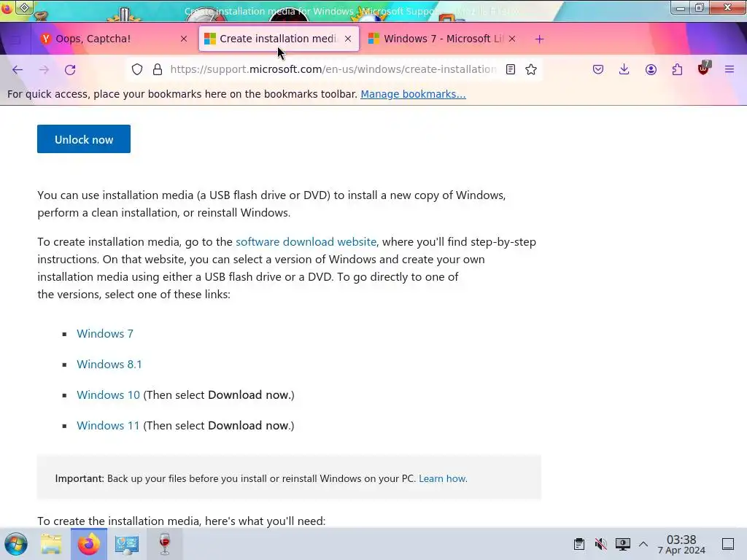Image resolution: width=747 pixels, height=560 pixels.
Task: Click the URL address field
Action: click(x=333, y=69)
